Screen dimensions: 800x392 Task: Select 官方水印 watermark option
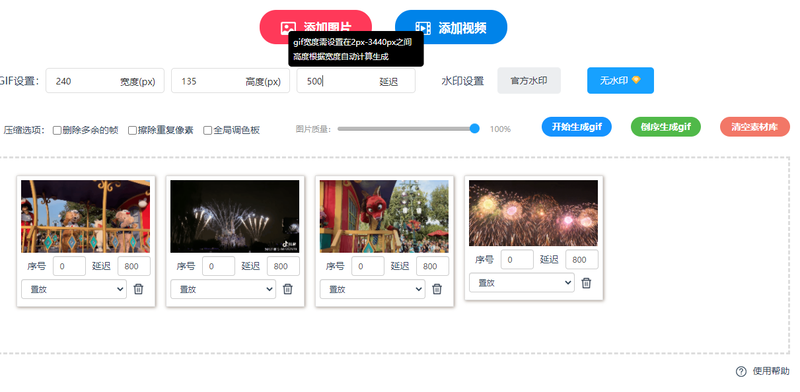point(529,81)
